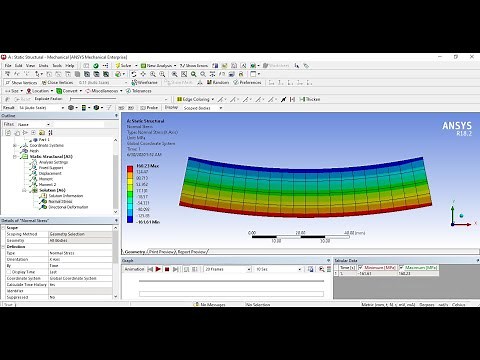Click the Solve button
This screenshot has width=480, height=360.
123,66
